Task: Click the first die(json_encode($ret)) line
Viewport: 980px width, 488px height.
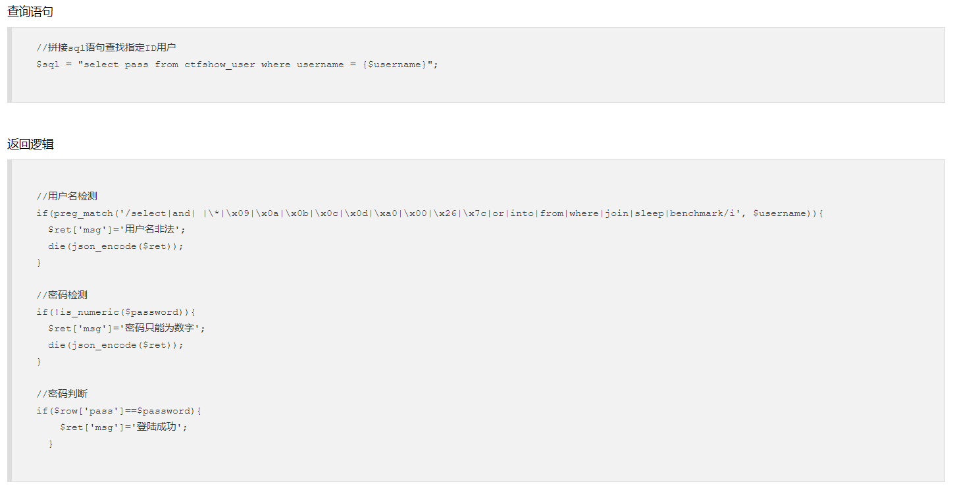Action: 116,246
